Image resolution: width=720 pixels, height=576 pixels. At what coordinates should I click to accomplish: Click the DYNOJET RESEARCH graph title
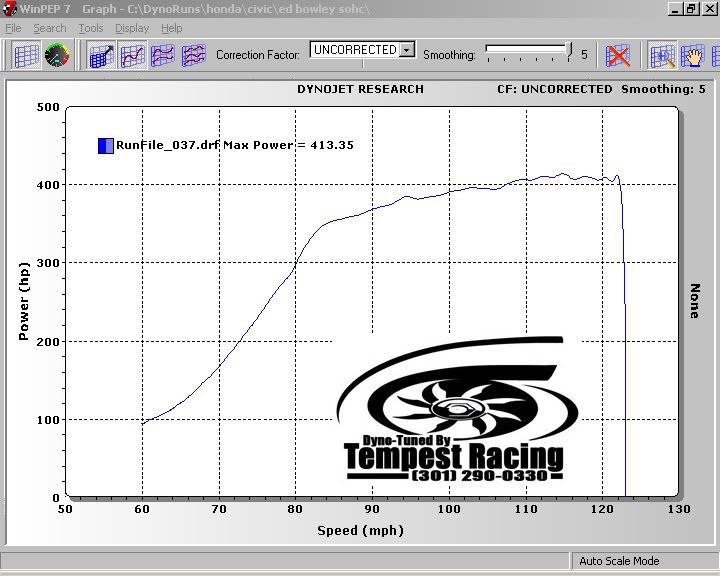360,89
